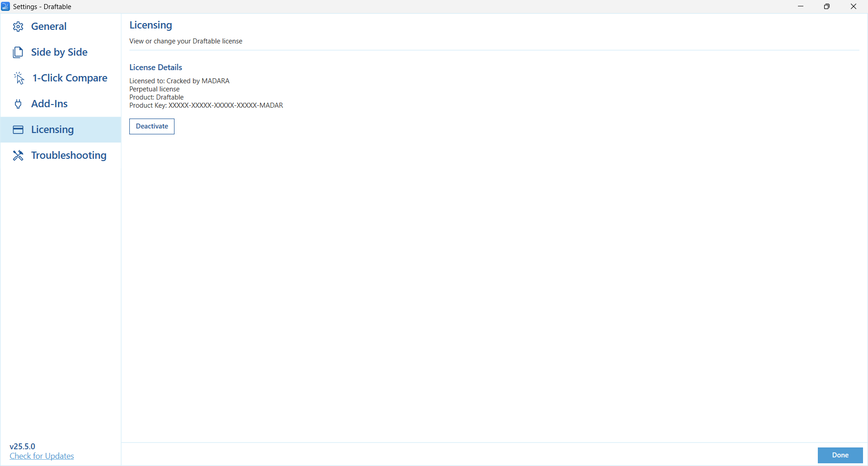Click the 'Licensed to: Cracked by MADARA' line
The height and width of the screenshot is (466, 868).
click(179, 81)
